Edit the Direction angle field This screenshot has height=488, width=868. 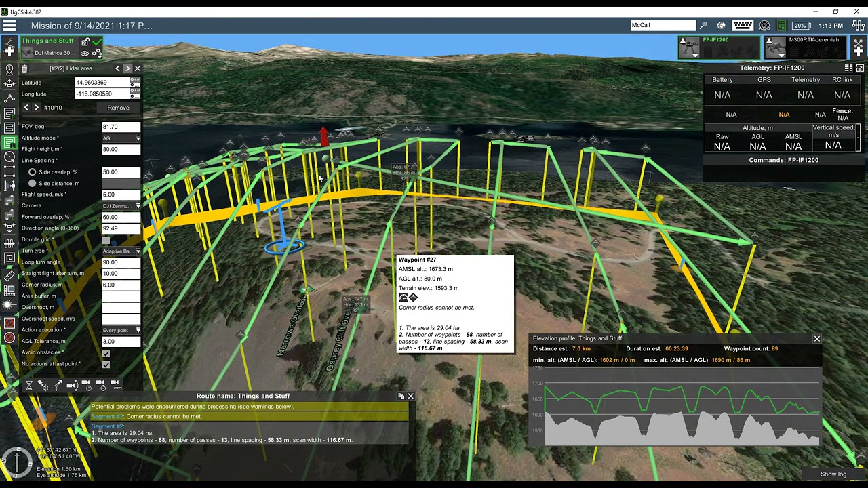click(x=121, y=228)
